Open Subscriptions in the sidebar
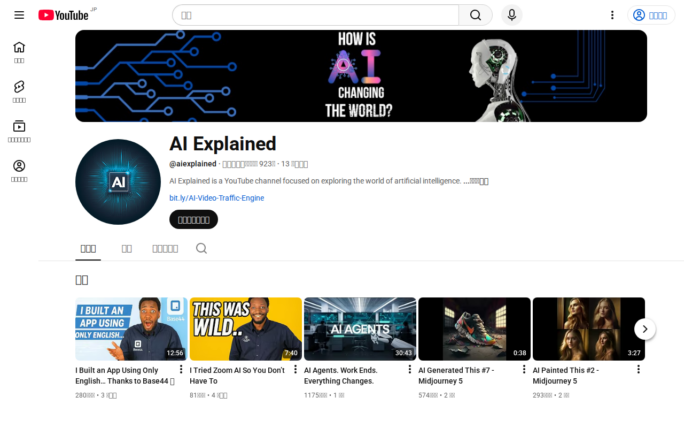The width and height of the screenshot is (684, 428). tap(19, 131)
